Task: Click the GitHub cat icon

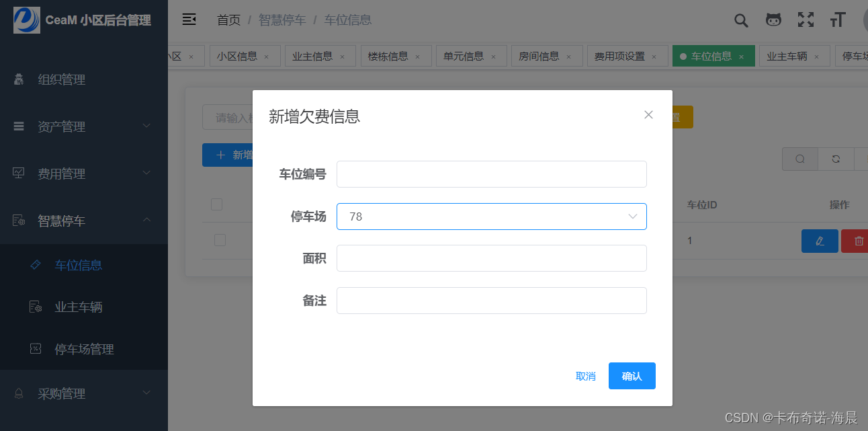Action: pos(773,20)
